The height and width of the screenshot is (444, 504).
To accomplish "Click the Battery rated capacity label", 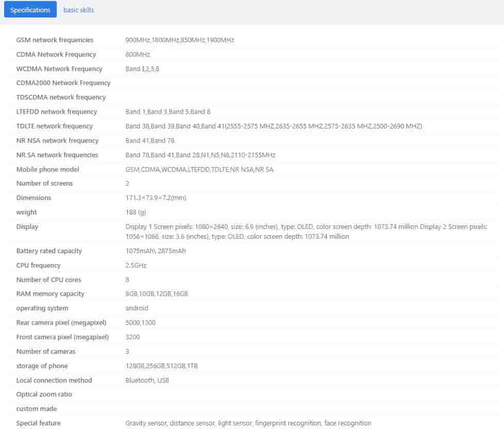I will (x=49, y=251).
